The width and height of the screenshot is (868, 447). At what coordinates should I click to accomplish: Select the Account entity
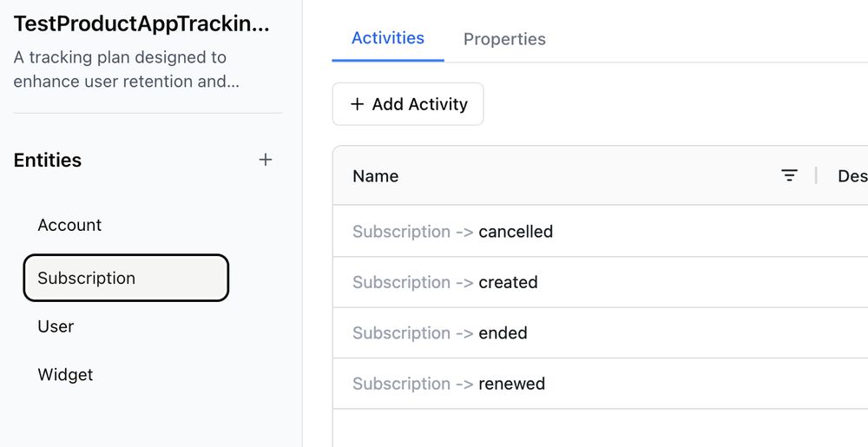[x=69, y=225]
